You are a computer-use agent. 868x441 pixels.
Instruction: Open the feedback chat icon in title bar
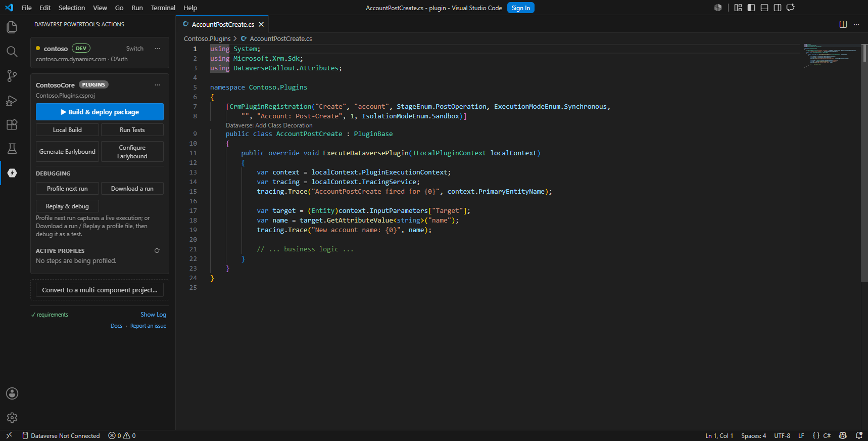click(x=791, y=8)
